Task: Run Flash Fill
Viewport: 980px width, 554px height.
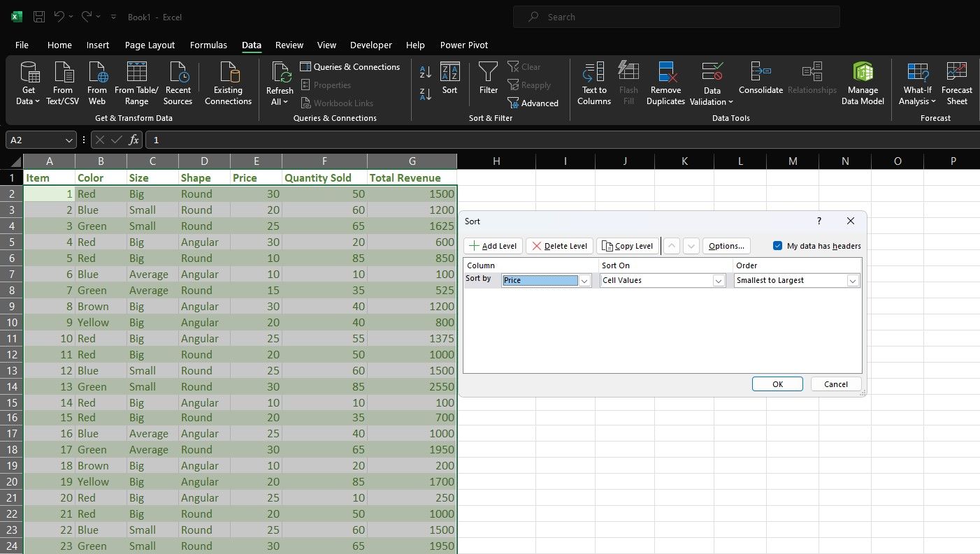Action: pos(628,82)
